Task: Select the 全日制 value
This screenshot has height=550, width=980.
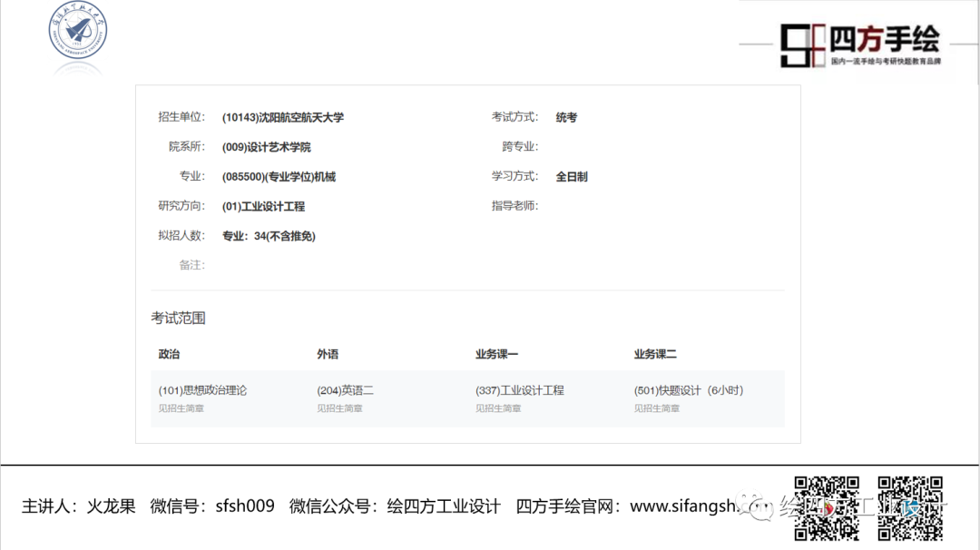Action: pos(572,177)
